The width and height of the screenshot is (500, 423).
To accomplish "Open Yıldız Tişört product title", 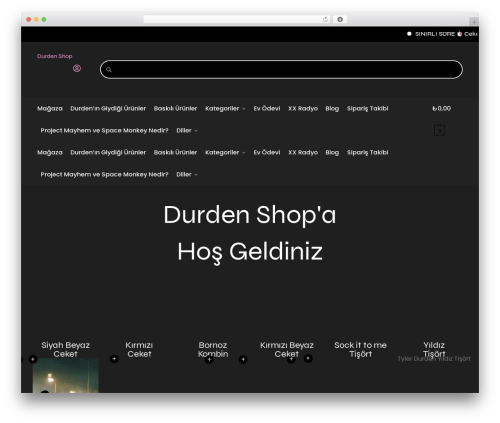I will [x=434, y=349].
